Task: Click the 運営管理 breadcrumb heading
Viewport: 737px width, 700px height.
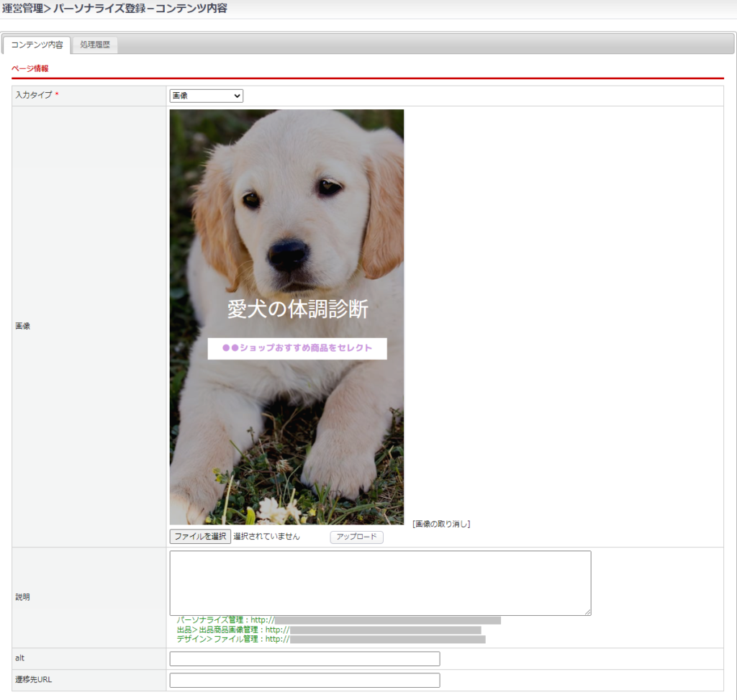Action: (22, 9)
